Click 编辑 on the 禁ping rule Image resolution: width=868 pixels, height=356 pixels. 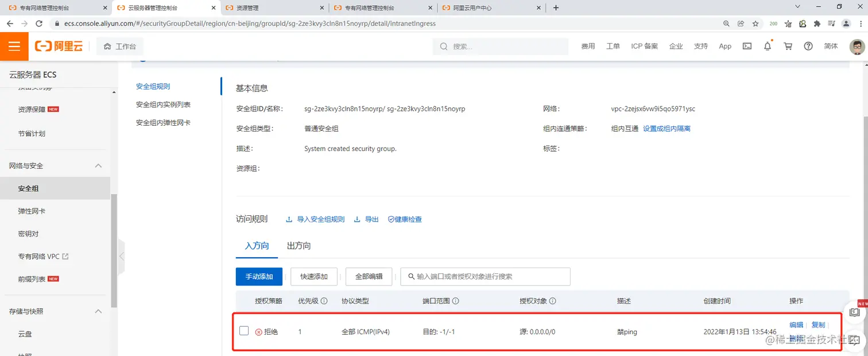(x=796, y=325)
